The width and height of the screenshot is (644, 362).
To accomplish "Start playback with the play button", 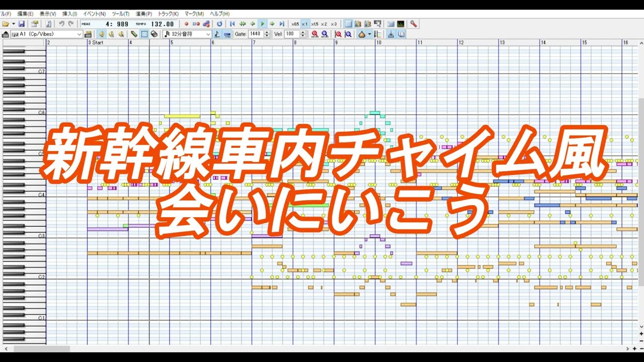I will tap(262, 24).
